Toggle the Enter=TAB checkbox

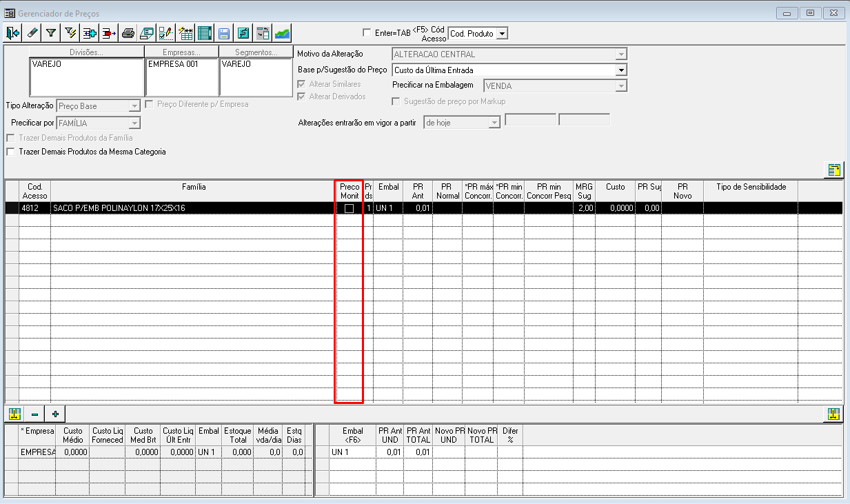(367, 32)
